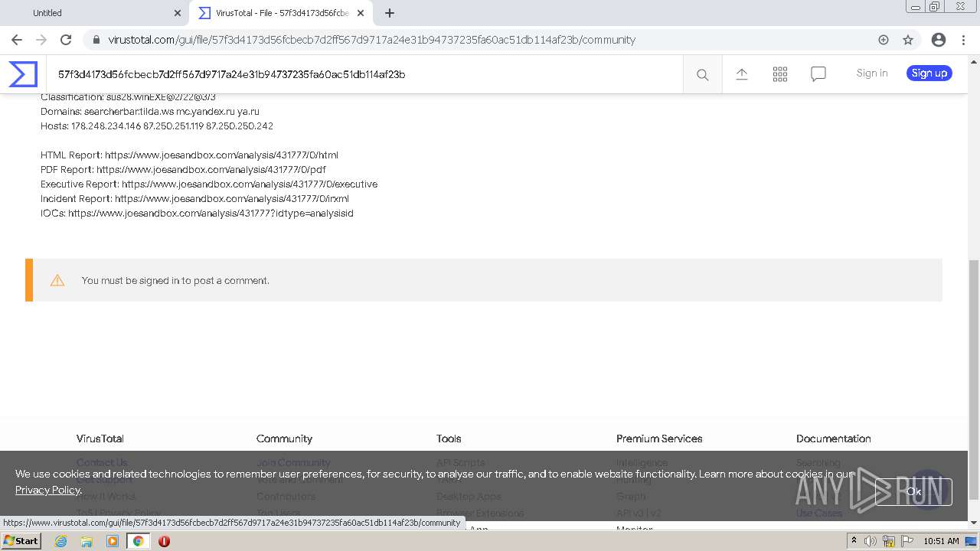Open the media player taskbar icon
980x551 pixels.
(x=113, y=541)
